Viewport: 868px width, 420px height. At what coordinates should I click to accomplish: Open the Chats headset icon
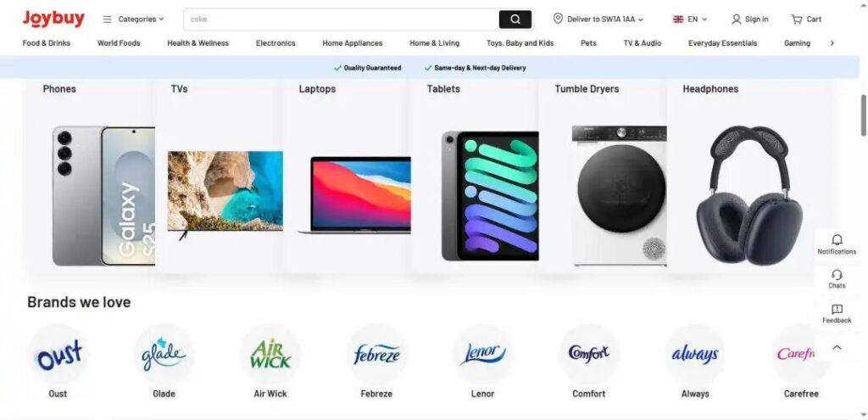(x=837, y=275)
